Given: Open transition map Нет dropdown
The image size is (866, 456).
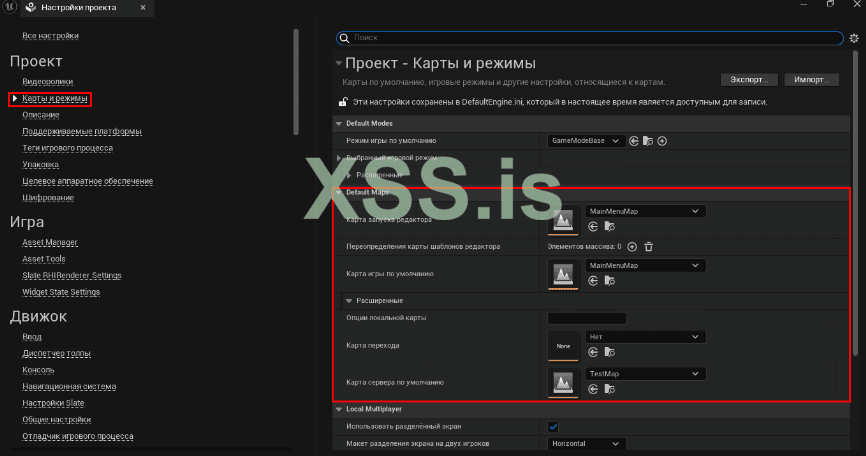Looking at the screenshot, I should (645, 337).
